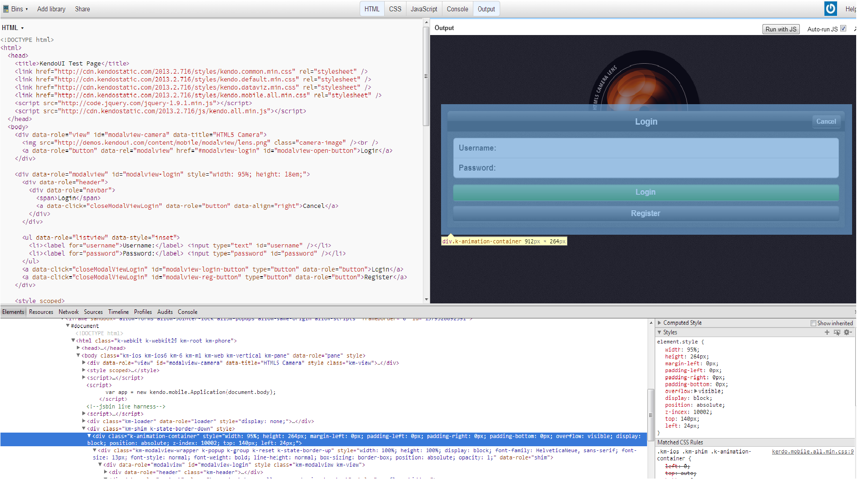This screenshot has height=489, width=868.
Task: Collapse the Styles section
Action: 659,333
